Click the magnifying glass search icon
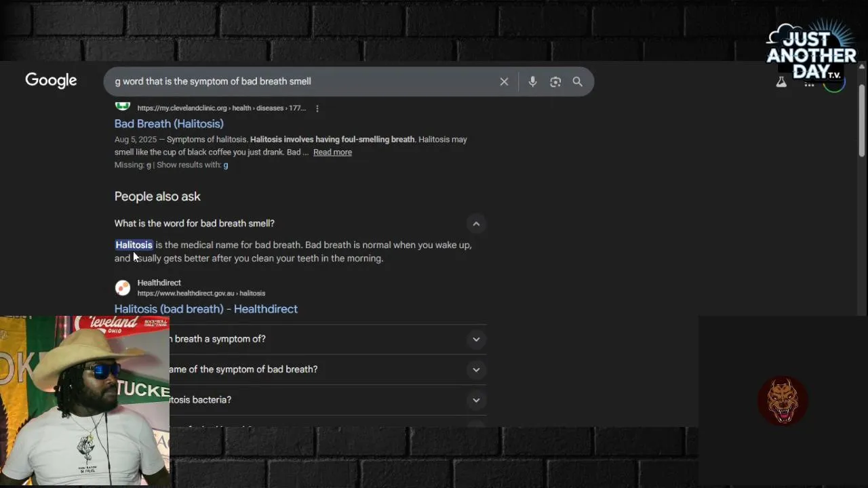 point(578,81)
